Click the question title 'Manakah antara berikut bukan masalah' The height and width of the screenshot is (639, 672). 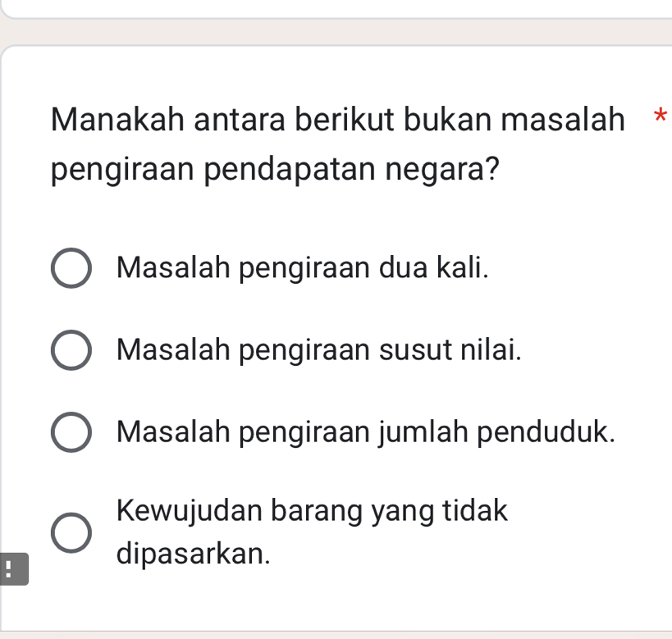pos(337,121)
